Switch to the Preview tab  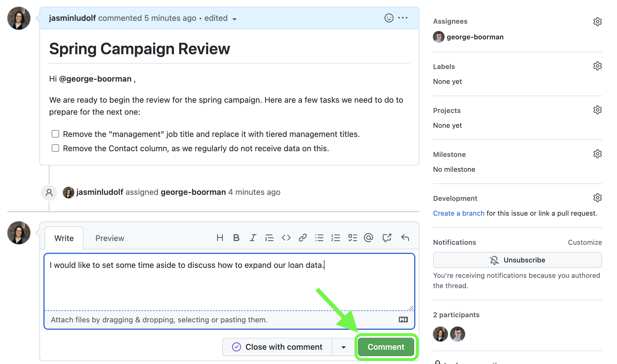click(x=110, y=238)
